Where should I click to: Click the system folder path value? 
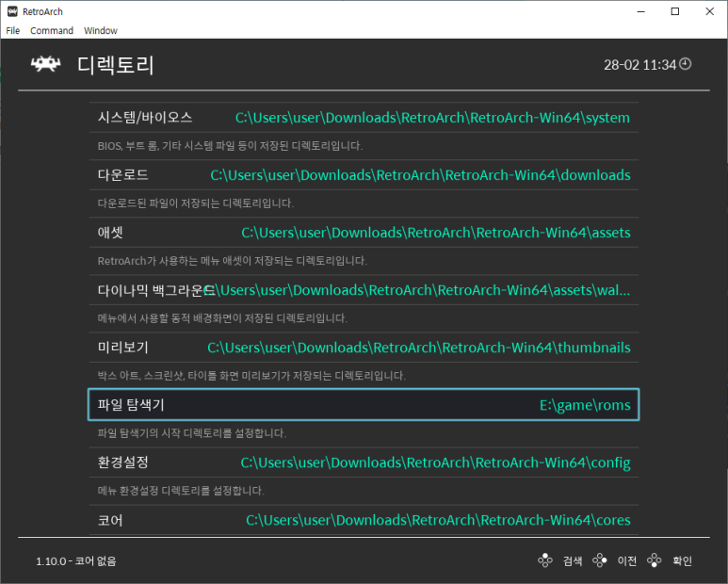pos(432,118)
